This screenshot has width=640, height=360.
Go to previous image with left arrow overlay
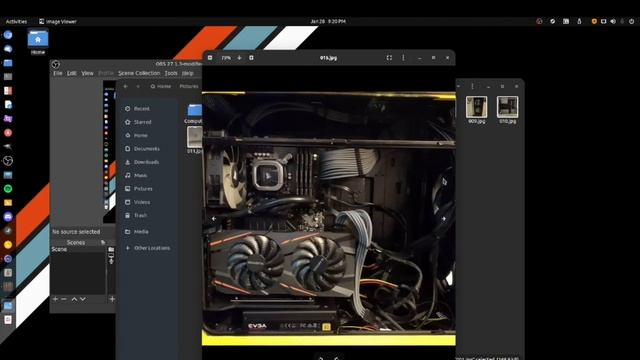(214, 219)
